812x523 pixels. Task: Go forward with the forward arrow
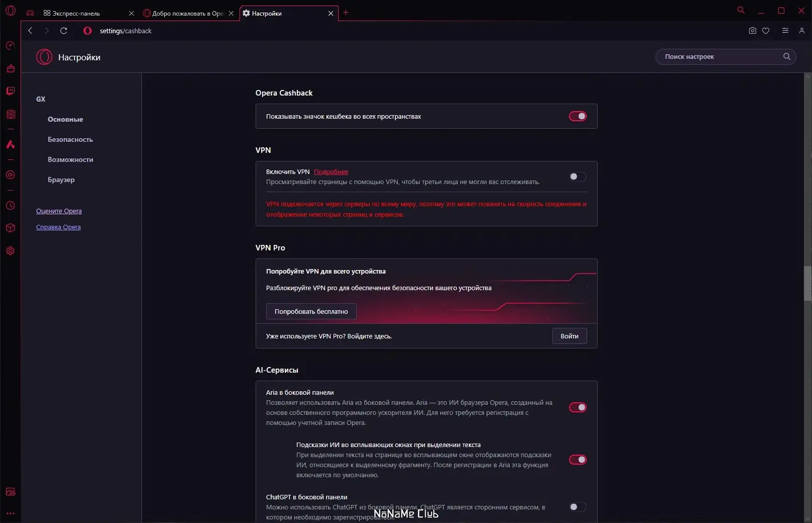pyautogui.click(x=47, y=31)
